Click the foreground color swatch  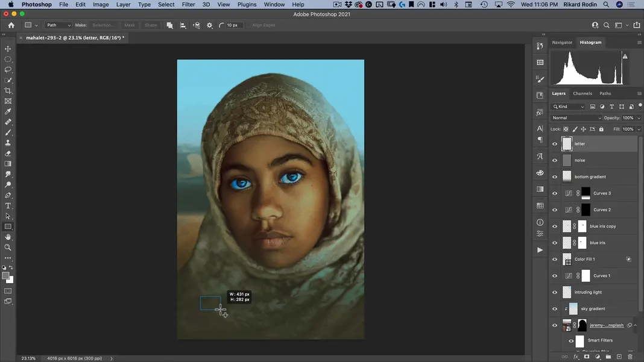[x=5, y=276]
